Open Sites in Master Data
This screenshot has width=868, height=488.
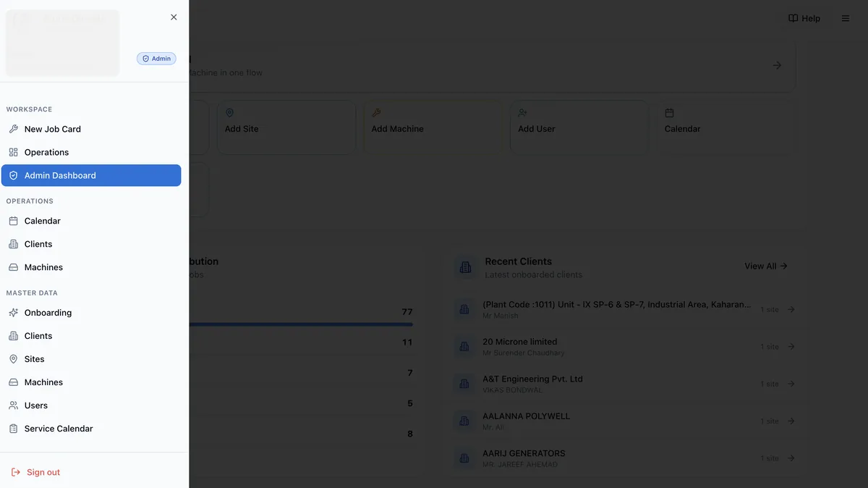(x=91, y=359)
